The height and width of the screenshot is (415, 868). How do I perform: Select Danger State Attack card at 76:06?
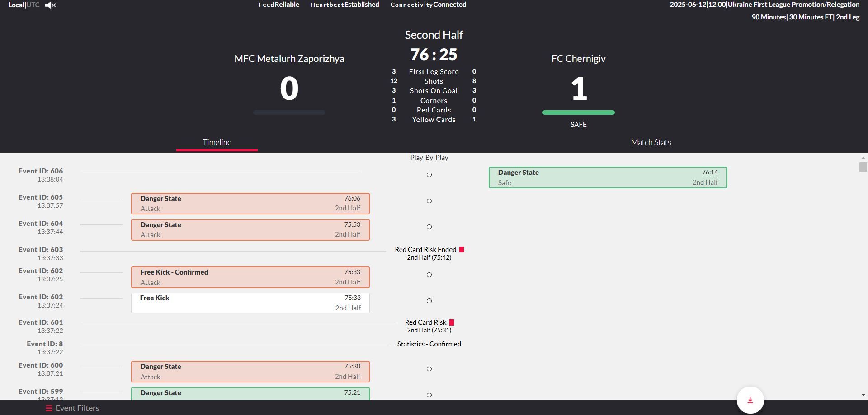click(250, 204)
